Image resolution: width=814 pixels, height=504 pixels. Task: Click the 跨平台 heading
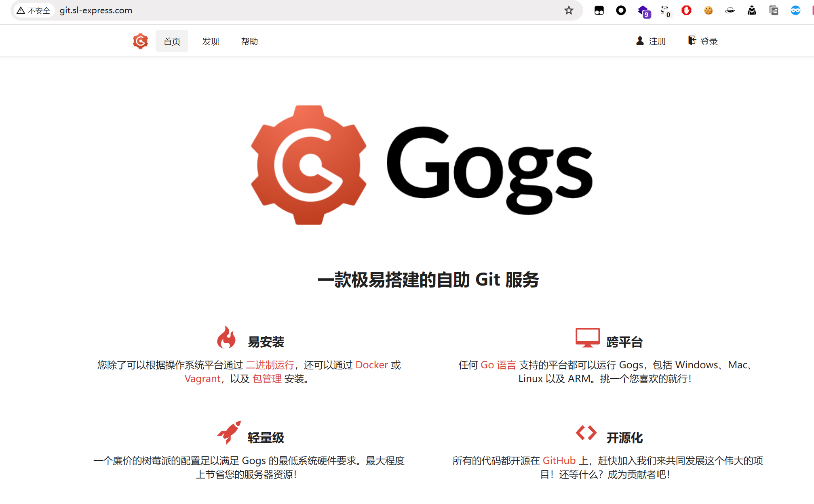(625, 342)
